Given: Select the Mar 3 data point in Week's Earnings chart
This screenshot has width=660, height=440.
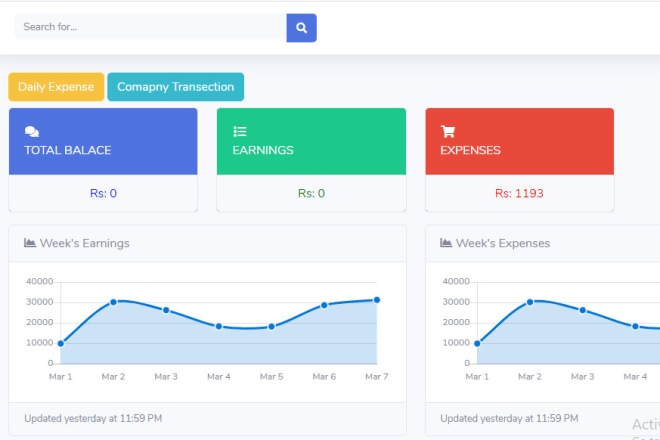Looking at the screenshot, I should coord(166,310).
